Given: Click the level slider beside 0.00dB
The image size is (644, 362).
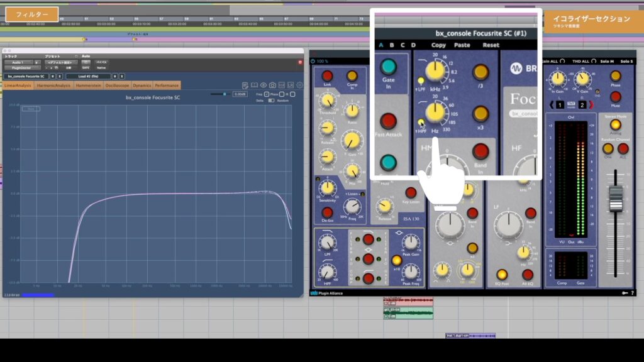Looking at the screenshot, I should pos(221,94).
